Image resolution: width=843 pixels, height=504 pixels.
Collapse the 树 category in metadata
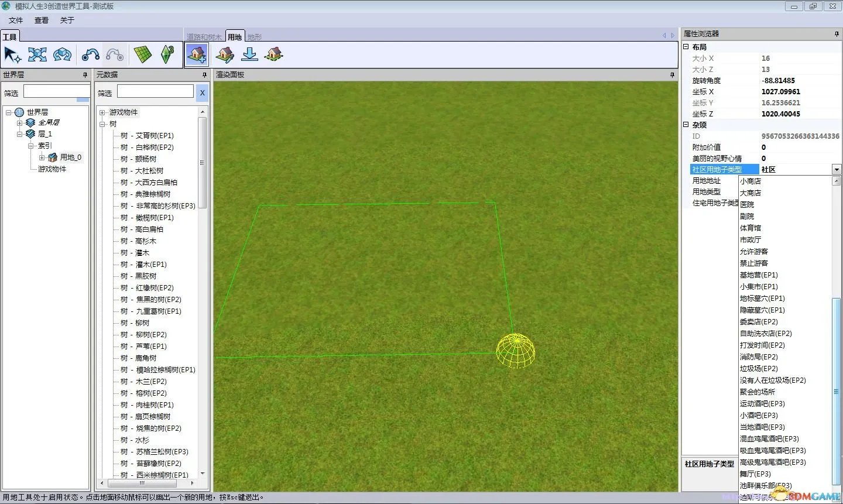102,124
